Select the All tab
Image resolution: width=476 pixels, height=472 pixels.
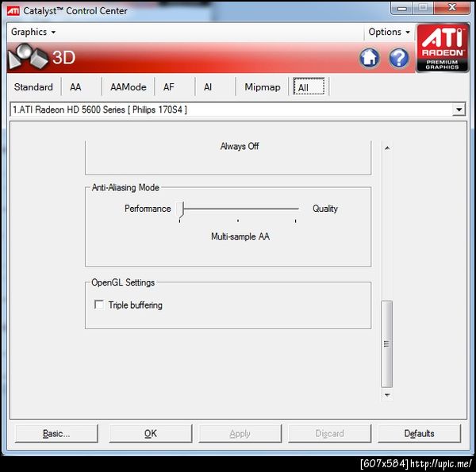click(309, 87)
